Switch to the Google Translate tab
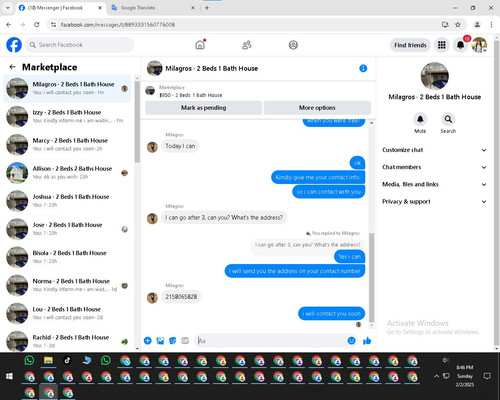Image resolution: width=500 pixels, height=400 pixels. coord(153,8)
